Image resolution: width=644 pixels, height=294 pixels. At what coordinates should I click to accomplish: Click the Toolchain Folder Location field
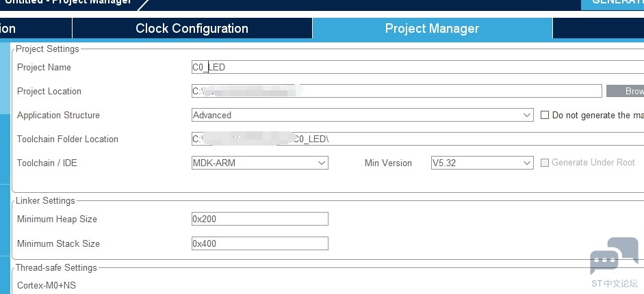click(x=417, y=139)
